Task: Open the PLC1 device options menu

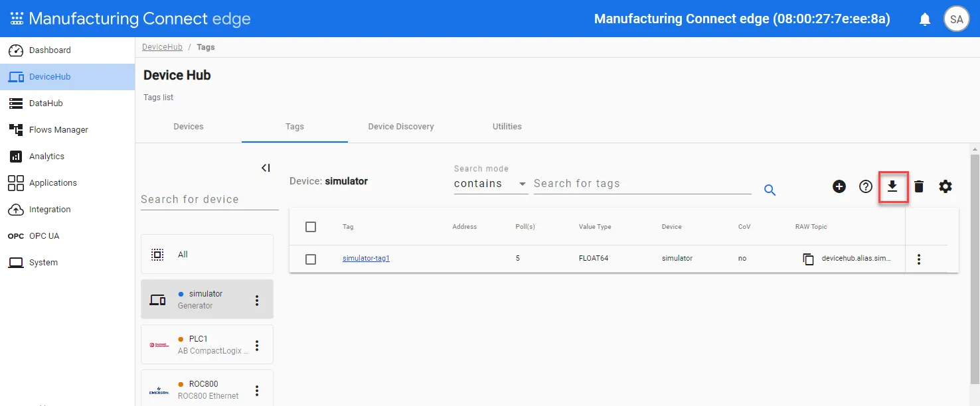Action: (257, 346)
